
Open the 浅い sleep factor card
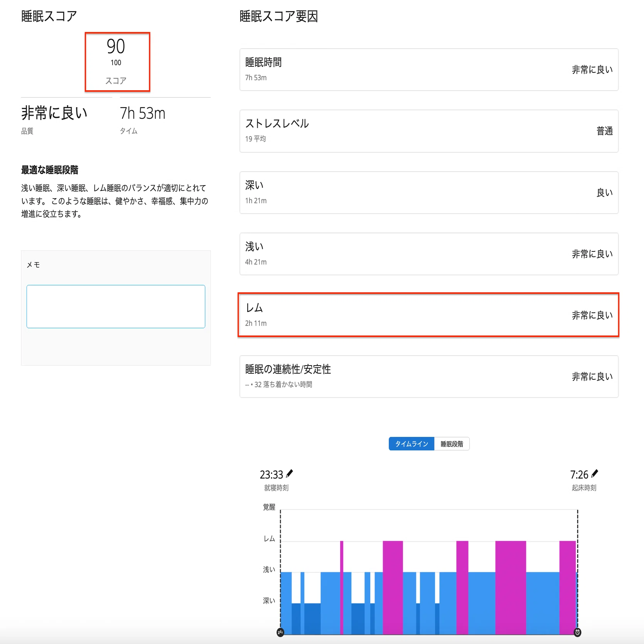(x=429, y=254)
